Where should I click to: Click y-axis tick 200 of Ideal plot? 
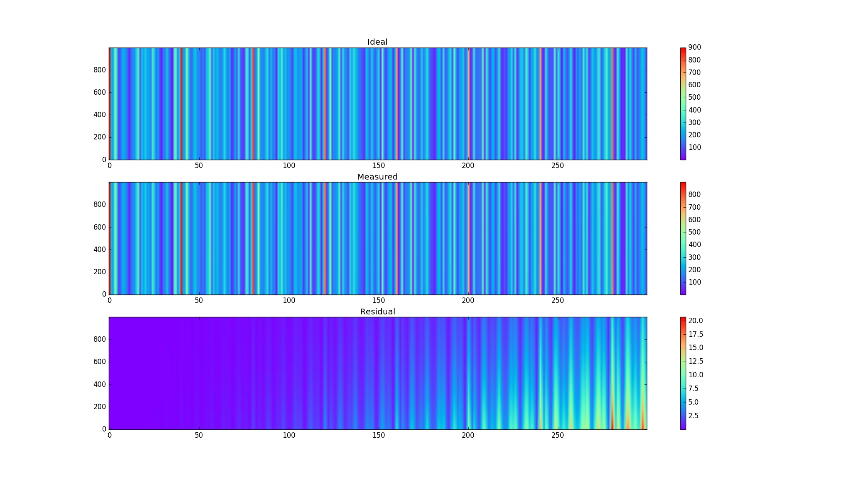100,137
